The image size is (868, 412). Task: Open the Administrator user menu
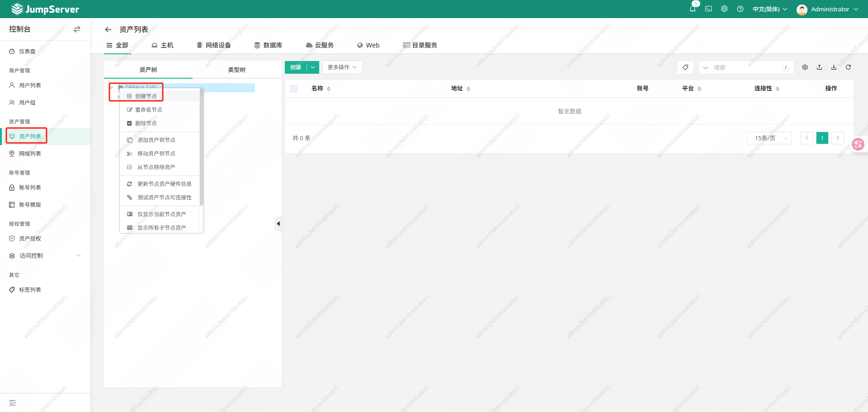(x=828, y=9)
